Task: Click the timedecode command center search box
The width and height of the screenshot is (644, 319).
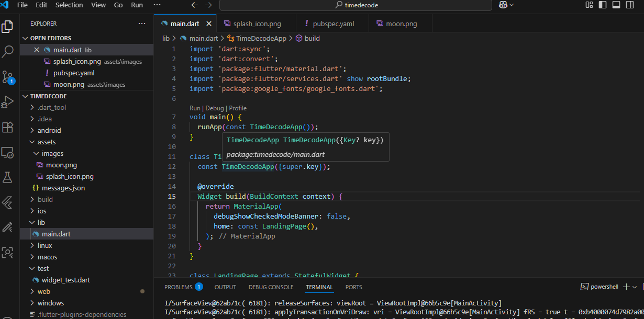Action: (x=356, y=5)
